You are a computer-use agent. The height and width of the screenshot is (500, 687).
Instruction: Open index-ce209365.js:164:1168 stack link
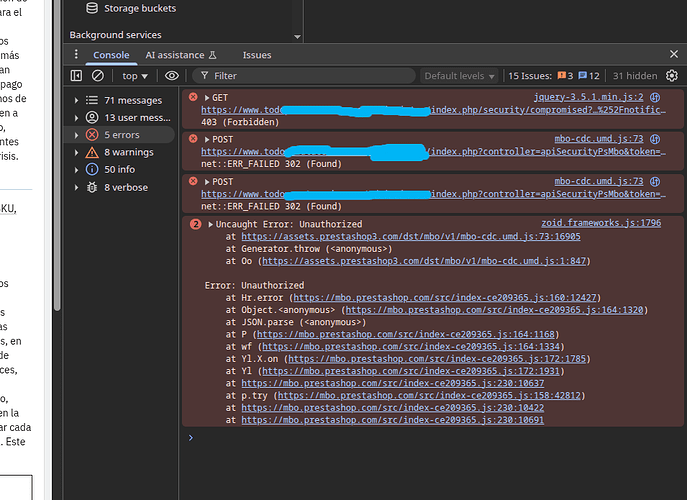[x=406, y=334]
